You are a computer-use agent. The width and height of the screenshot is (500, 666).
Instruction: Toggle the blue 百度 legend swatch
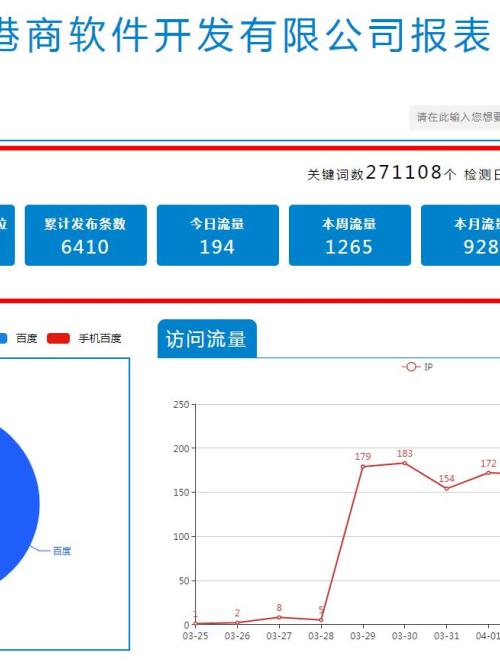pyautogui.click(x=2, y=339)
